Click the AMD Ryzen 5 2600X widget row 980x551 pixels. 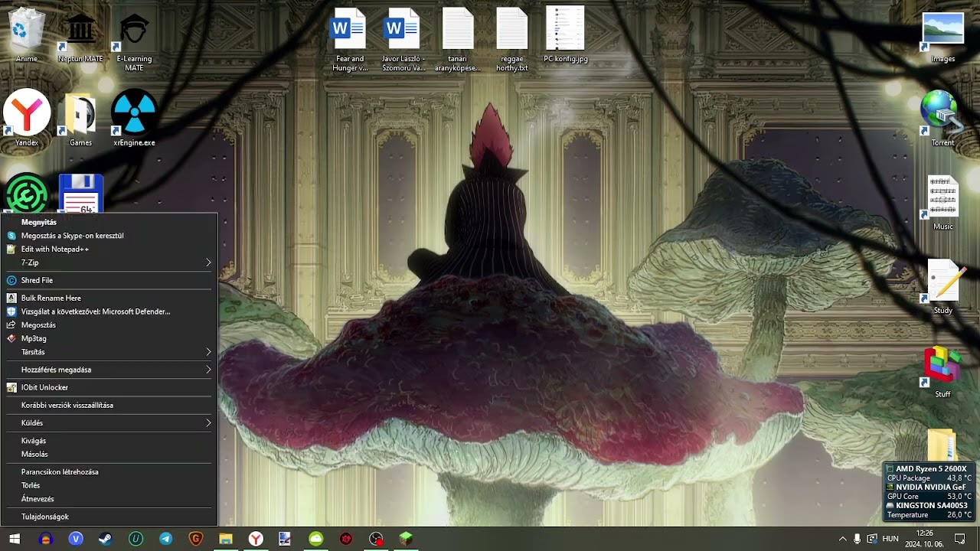pos(929,468)
